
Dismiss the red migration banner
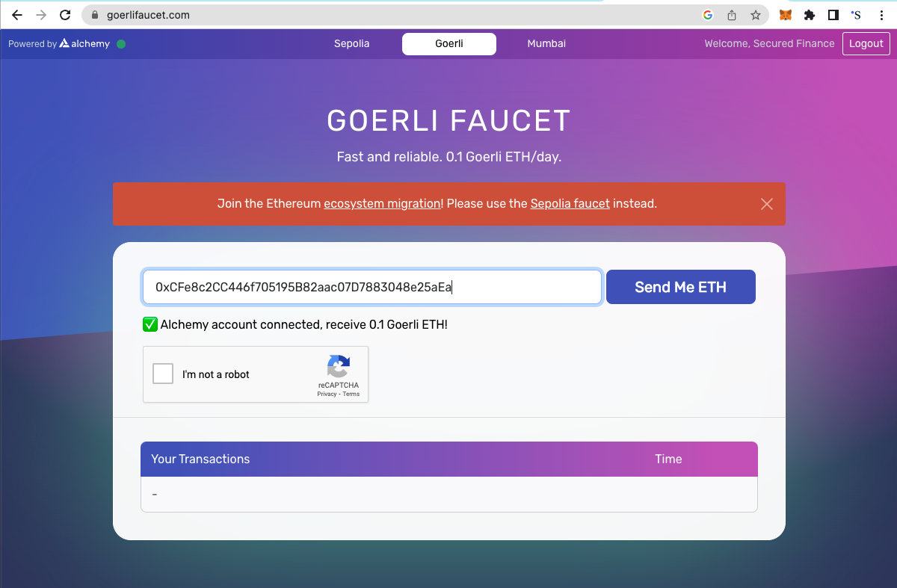tap(766, 204)
